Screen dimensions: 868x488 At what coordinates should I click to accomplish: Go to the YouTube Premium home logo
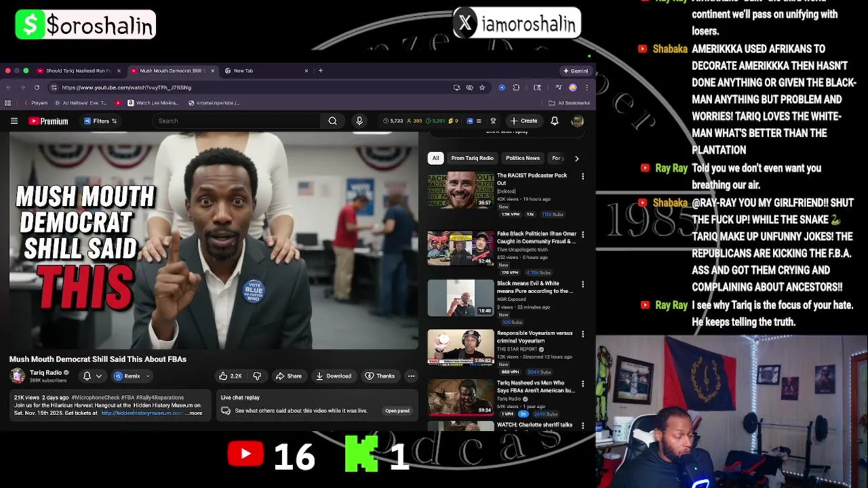tap(48, 121)
